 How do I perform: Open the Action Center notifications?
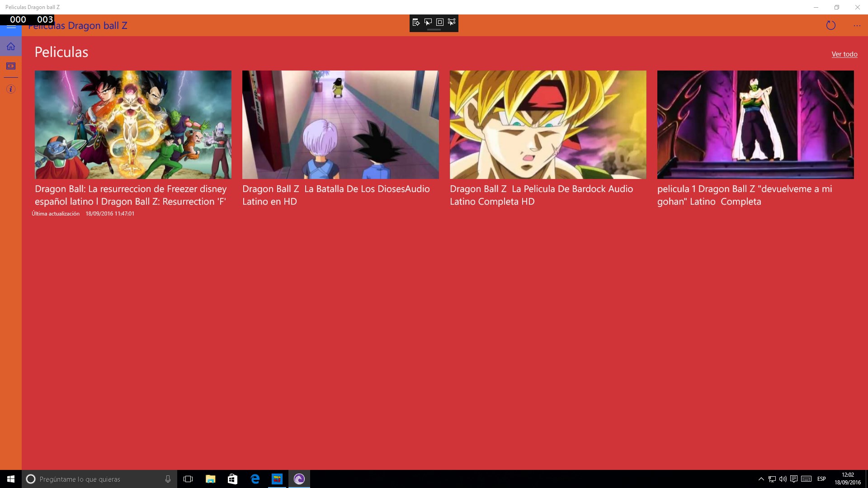pos(794,479)
